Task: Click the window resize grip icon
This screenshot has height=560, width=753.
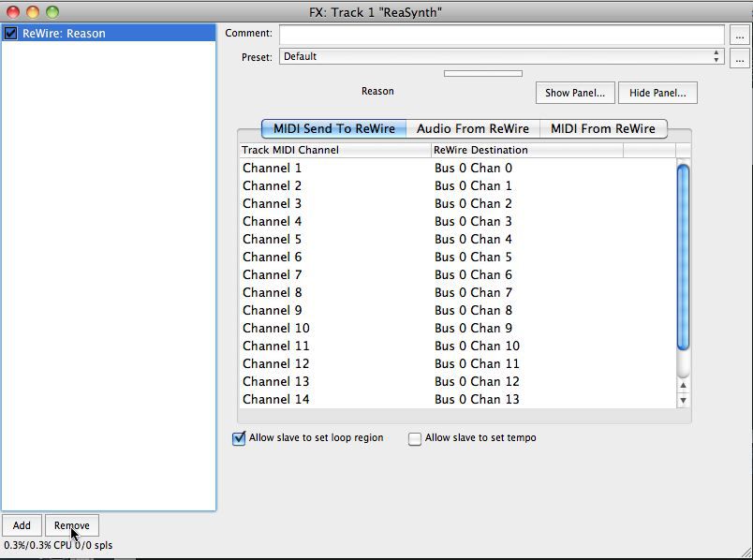Action: point(746,553)
